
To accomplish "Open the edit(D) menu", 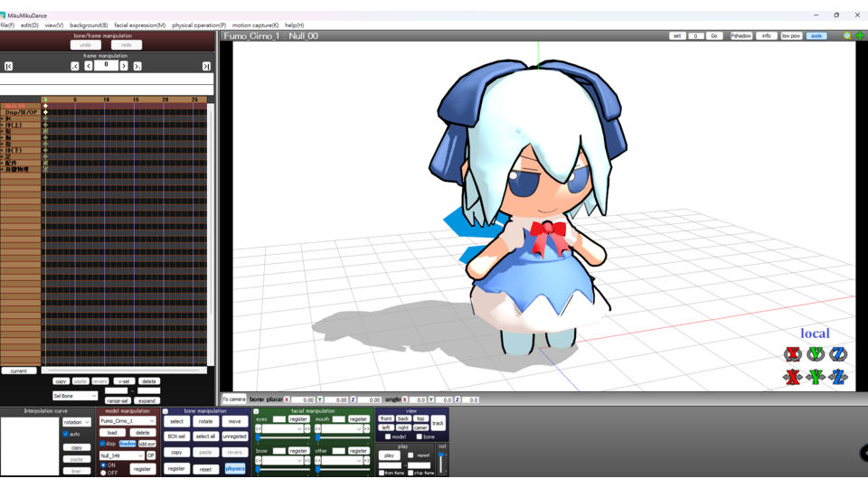I will pyautogui.click(x=29, y=25).
